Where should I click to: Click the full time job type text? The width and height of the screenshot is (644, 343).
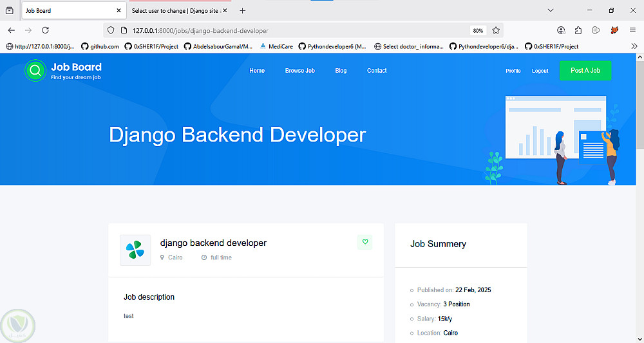pyautogui.click(x=221, y=257)
